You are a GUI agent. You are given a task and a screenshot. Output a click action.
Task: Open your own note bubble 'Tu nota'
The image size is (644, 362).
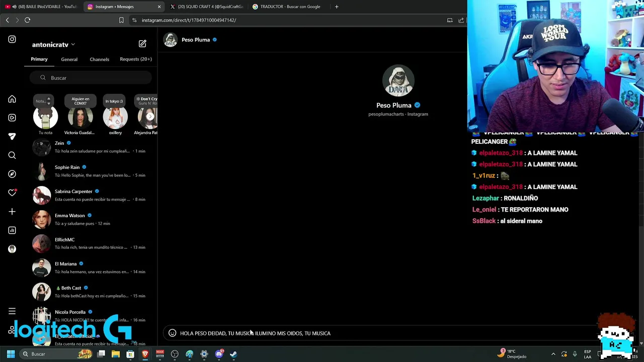click(45, 115)
